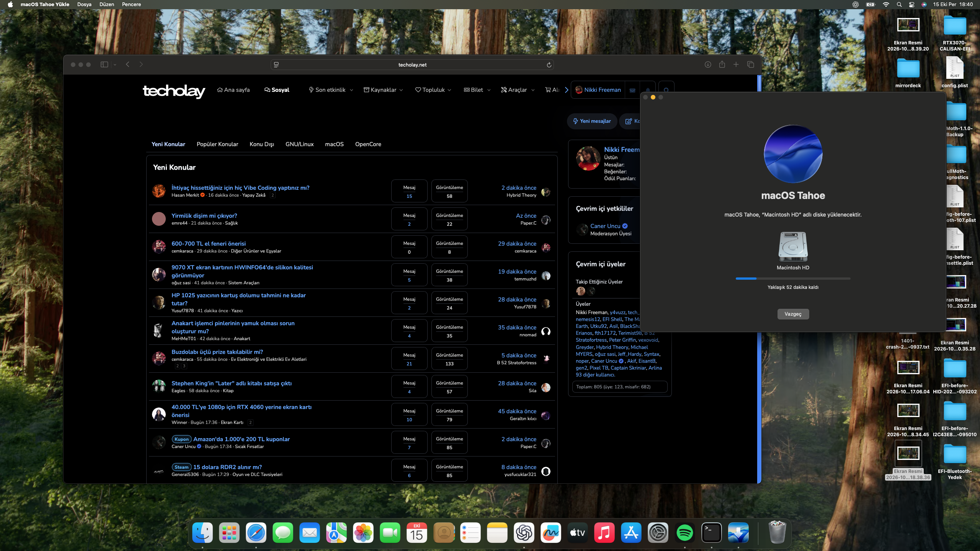Open App Store in the Dock
Image resolution: width=980 pixels, height=551 pixels.
point(631,533)
